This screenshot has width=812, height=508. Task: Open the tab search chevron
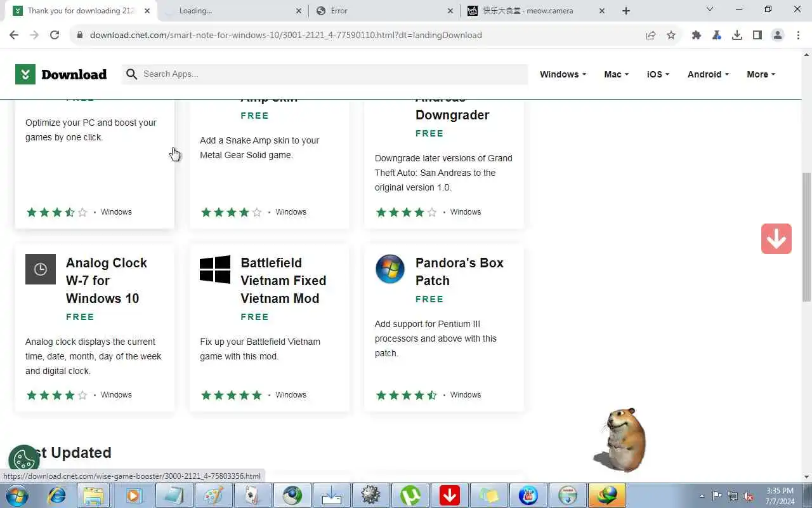(x=710, y=10)
